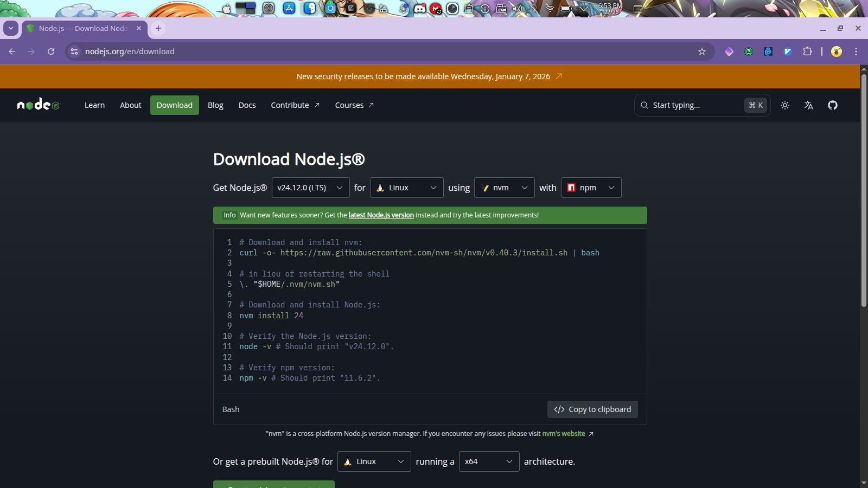Select the x64 architecture dropdown
The height and width of the screenshot is (488, 868).
coord(489,461)
